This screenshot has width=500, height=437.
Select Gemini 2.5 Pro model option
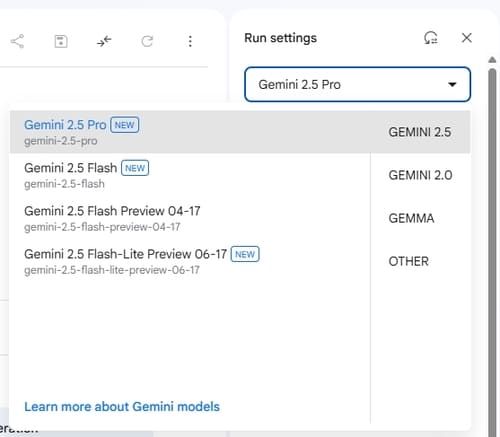pyautogui.click(x=190, y=132)
